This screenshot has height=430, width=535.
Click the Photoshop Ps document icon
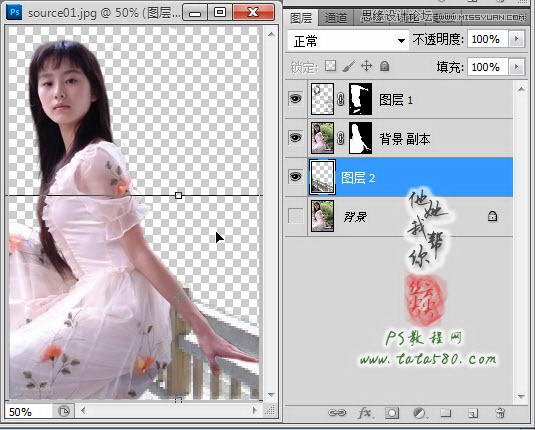(14, 12)
